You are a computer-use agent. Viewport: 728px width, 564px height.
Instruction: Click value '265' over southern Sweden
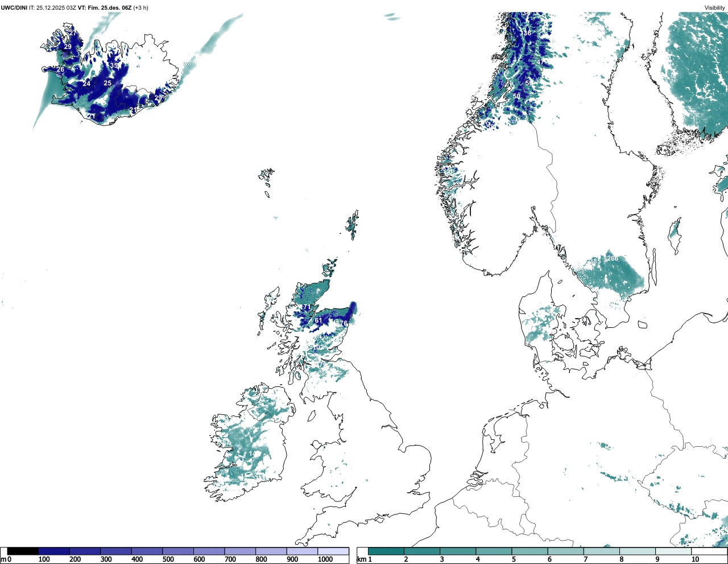613,259
